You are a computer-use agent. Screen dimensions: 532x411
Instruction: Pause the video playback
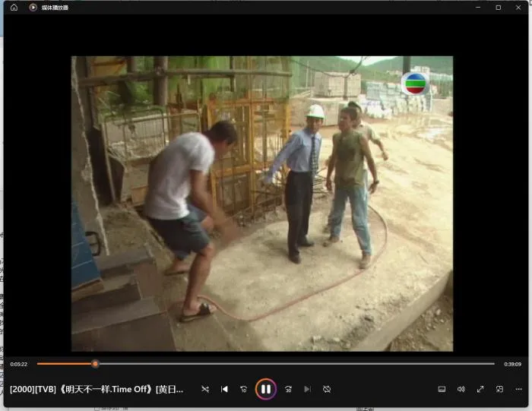(x=266, y=389)
